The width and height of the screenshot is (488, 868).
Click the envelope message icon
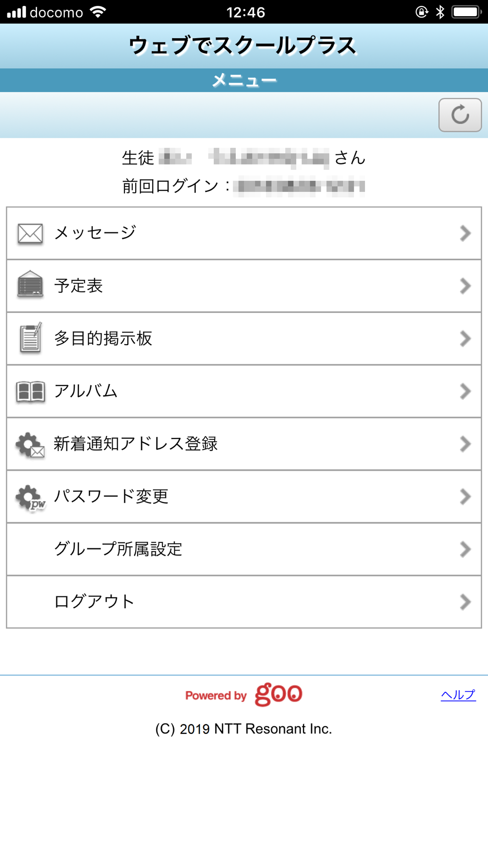[30, 233]
